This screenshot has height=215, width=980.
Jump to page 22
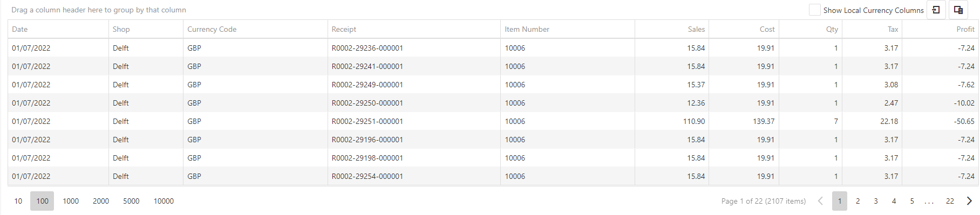coord(950,201)
